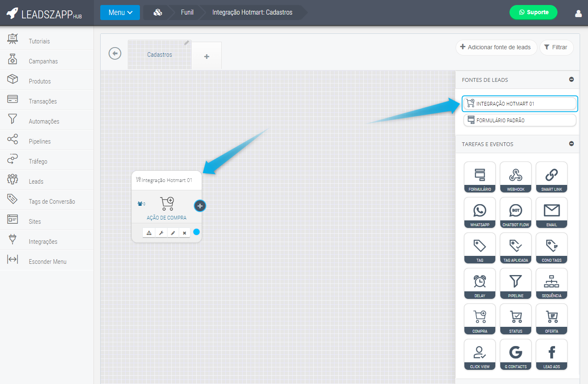
Task: Open Automações in the sidebar
Action: click(44, 121)
